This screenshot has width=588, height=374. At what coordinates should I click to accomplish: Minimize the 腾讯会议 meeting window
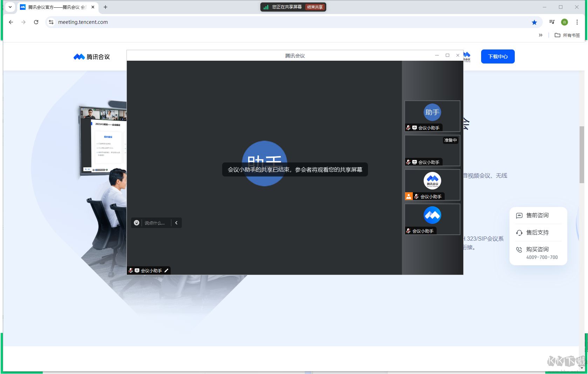pos(437,55)
